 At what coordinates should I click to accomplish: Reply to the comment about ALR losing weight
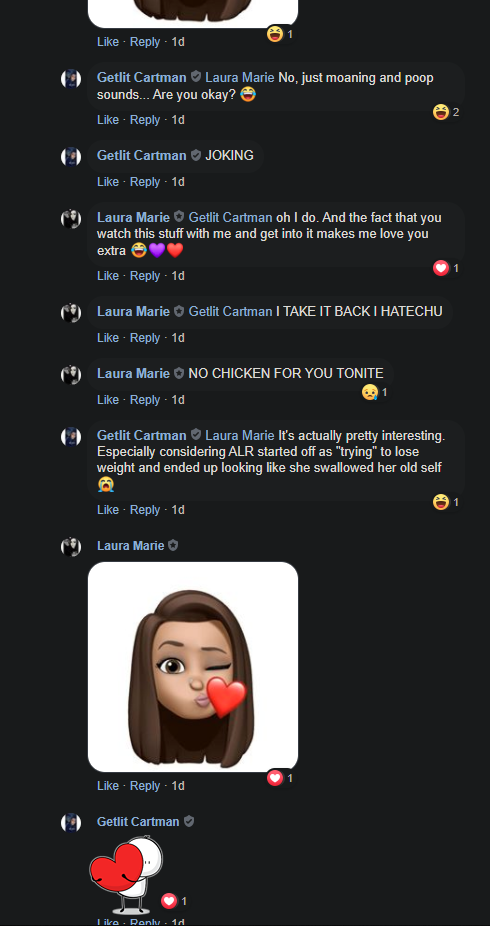point(145,510)
